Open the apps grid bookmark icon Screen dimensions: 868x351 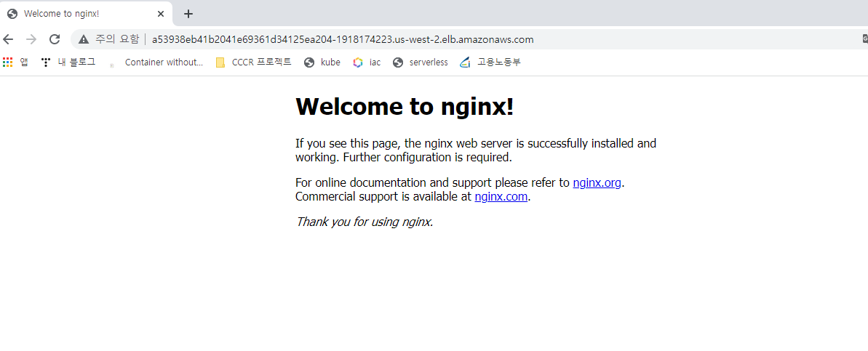[x=7, y=62]
